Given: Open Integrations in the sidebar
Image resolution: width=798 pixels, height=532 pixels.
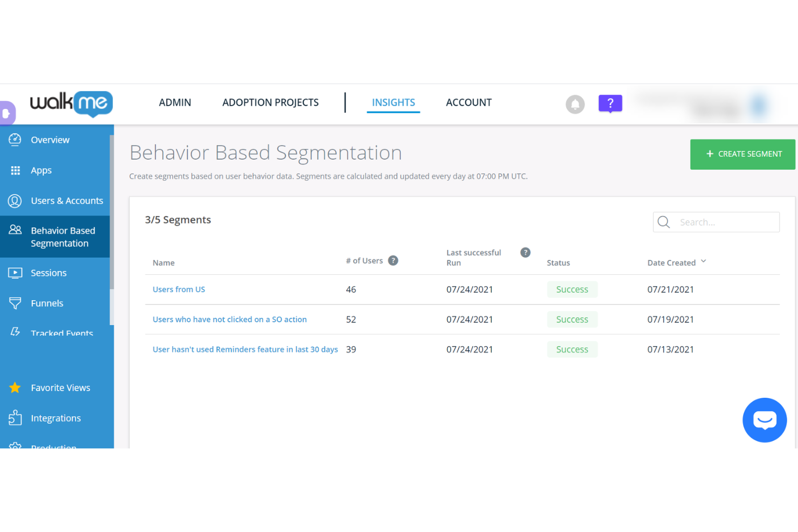Looking at the screenshot, I should coord(55,418).
